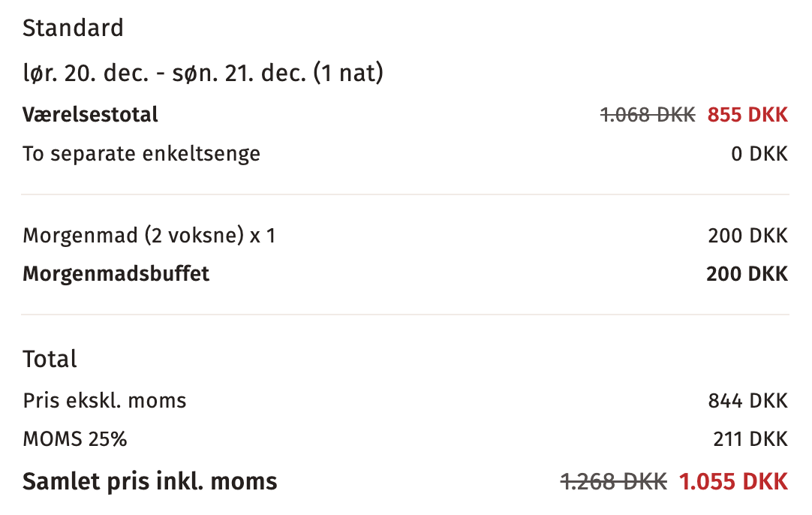Click the Samlet pris inkl. moms label

[149, 481]
